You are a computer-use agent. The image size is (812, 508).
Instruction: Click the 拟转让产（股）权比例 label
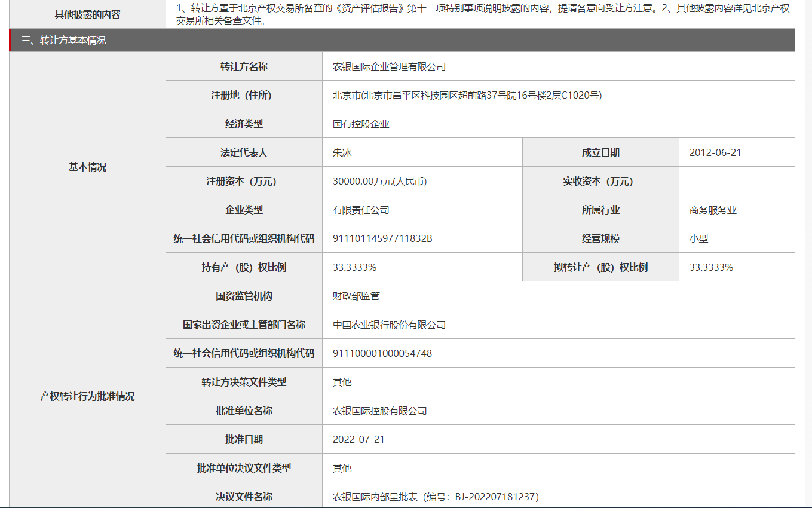tap(600, 268)
